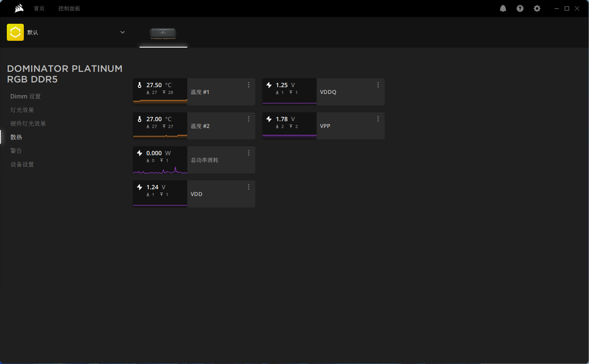The height and width of the screenshot is (364, 589).
Task: Open the help question mark icon
Action: click(520, 8)
